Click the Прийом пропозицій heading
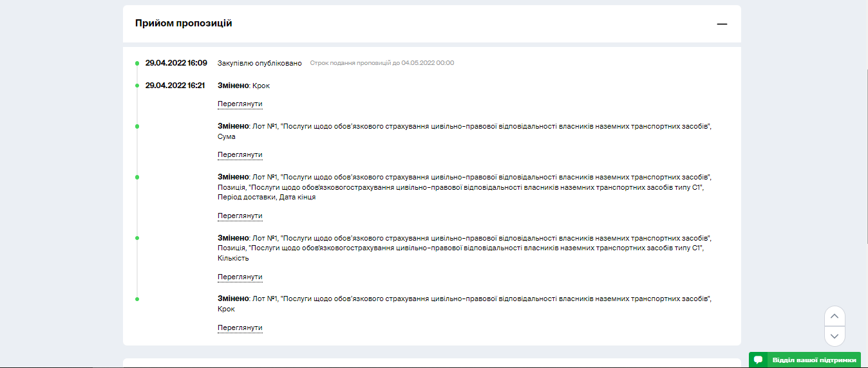868x368 pixels. pyautogui.click(x=184, y=23)
